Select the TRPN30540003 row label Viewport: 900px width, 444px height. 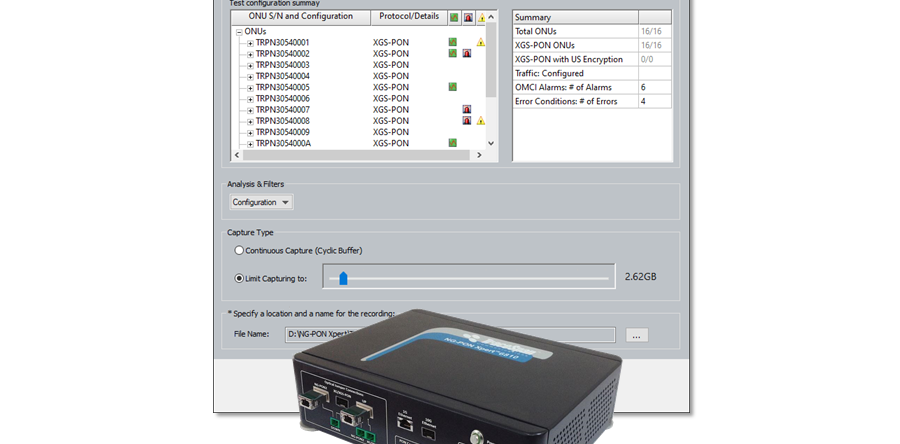[x=282, y=65]
